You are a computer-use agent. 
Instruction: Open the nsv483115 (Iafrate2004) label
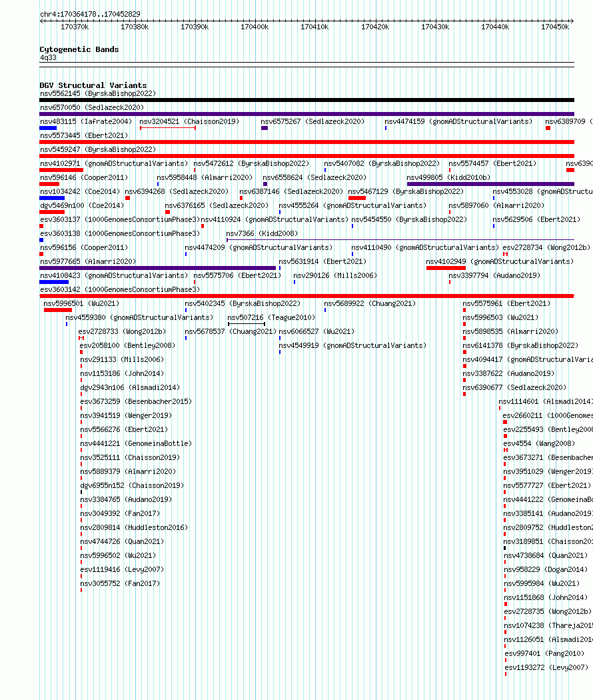point(86,121)
